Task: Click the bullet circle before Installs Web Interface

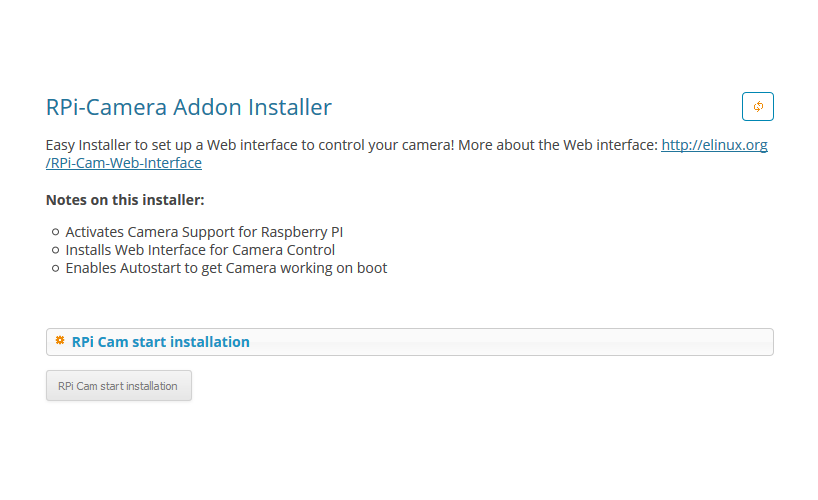Action: tap(55, 250)
